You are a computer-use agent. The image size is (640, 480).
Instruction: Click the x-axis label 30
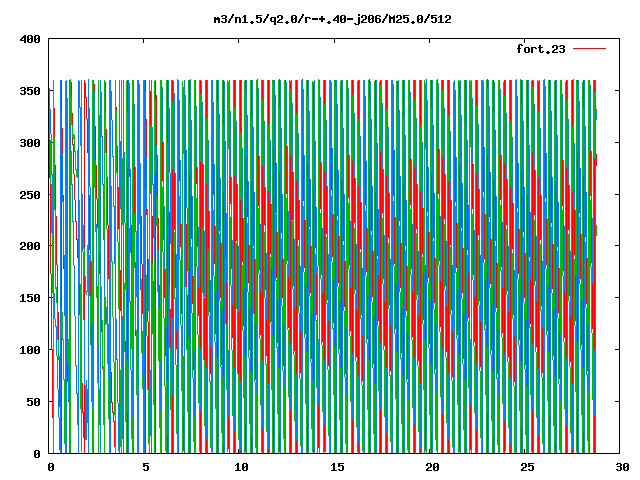(x=622, y=467)
